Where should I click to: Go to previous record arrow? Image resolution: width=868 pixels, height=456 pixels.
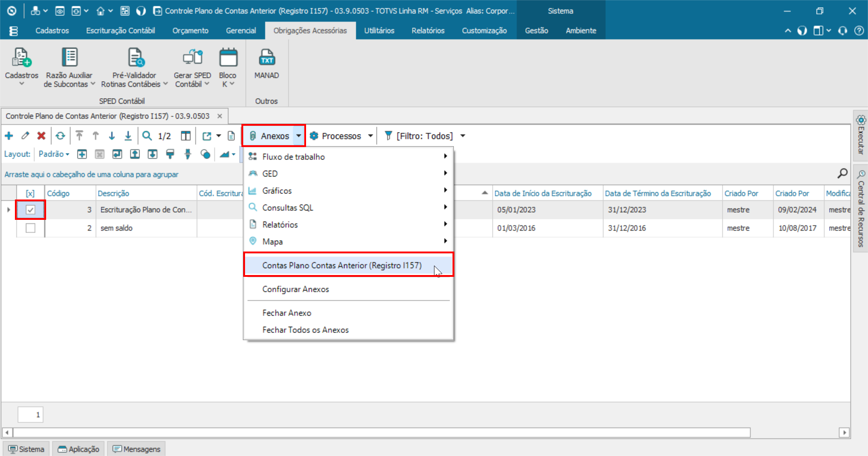coord(95,136)
